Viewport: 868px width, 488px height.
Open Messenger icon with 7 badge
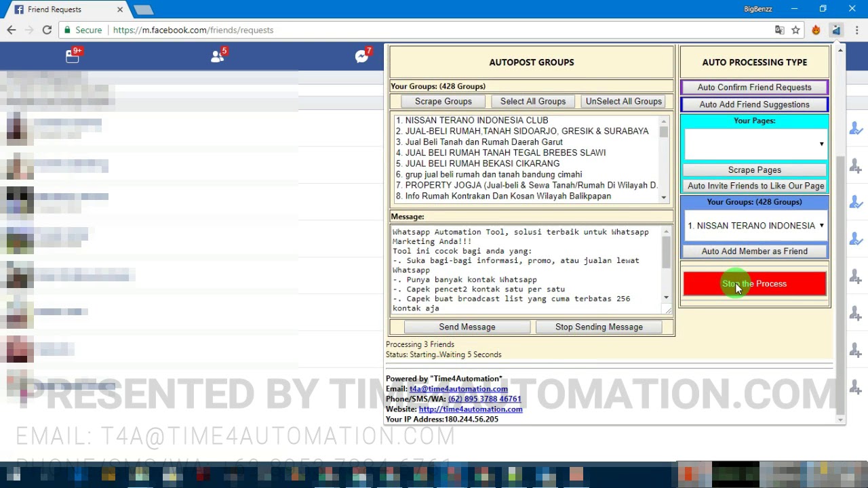363,56
